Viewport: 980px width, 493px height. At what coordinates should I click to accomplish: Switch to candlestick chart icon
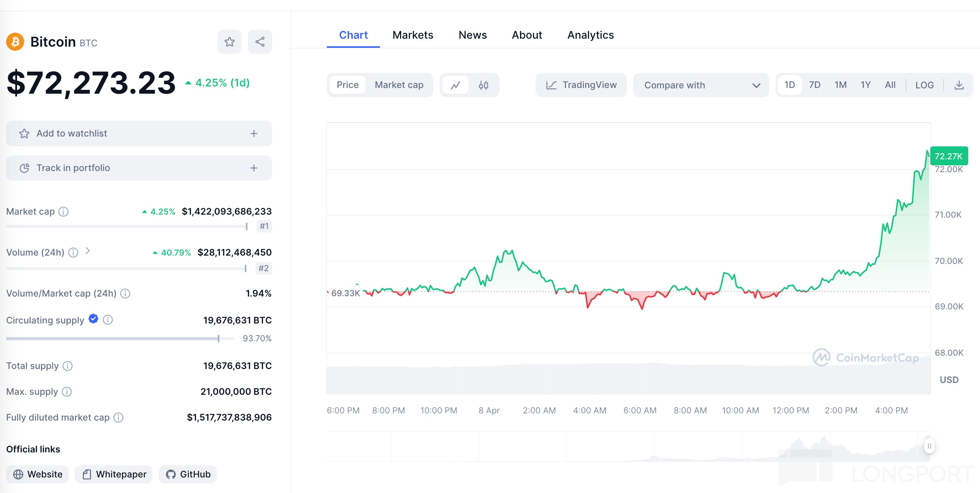tap(483, 85)
